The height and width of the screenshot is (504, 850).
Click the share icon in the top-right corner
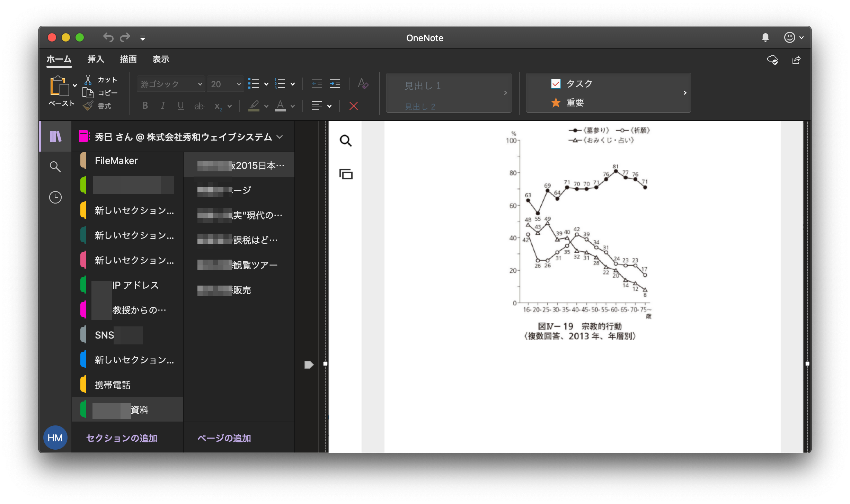(x=797, y=60)
